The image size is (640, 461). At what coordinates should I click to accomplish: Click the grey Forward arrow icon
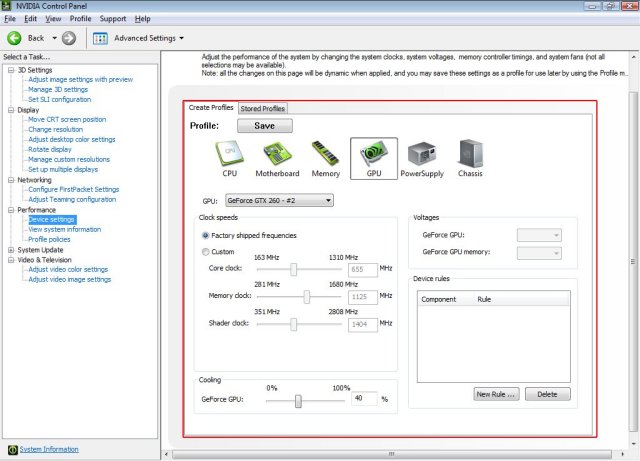(x=69, y=38)
